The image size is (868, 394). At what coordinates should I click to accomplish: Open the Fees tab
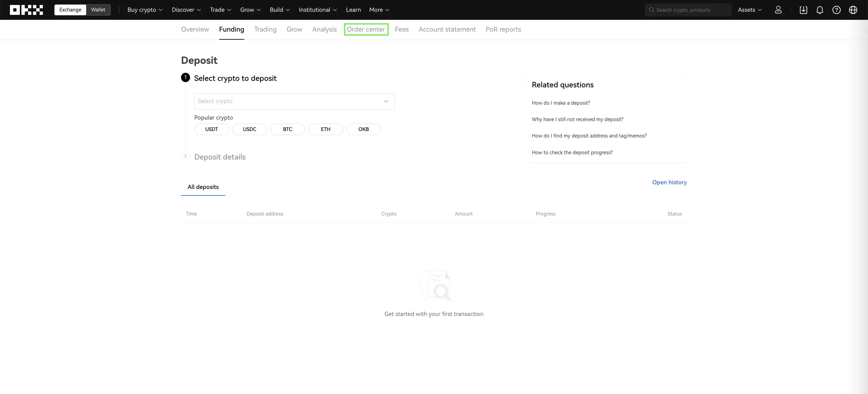coord(402,29)
